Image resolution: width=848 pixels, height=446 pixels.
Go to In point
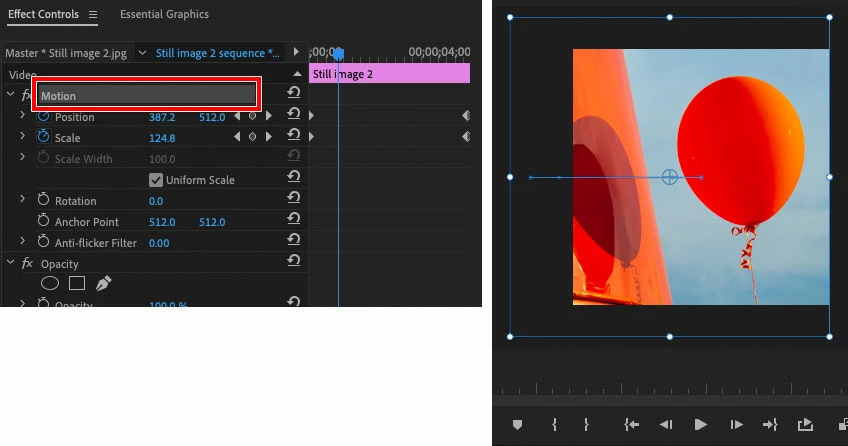pyautogui.click(x=632, y=425)
